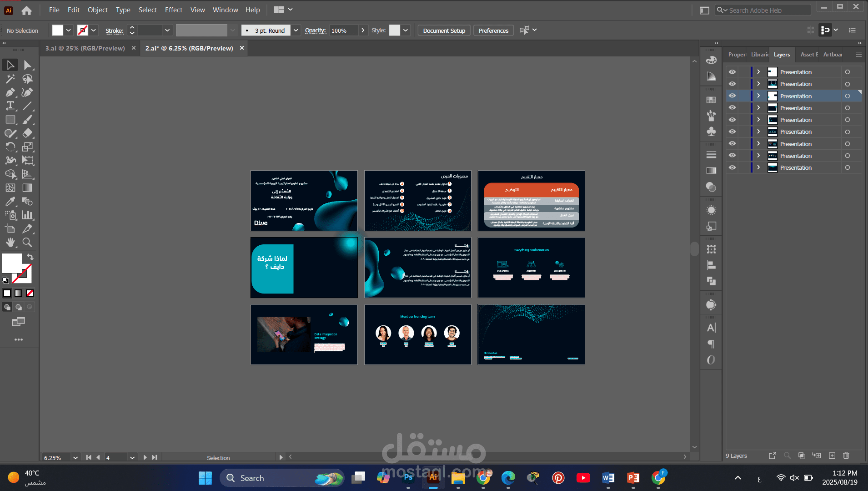Open the Edit Toolbar three-dots button
The image size is (868, 491).
coord(19,339)
